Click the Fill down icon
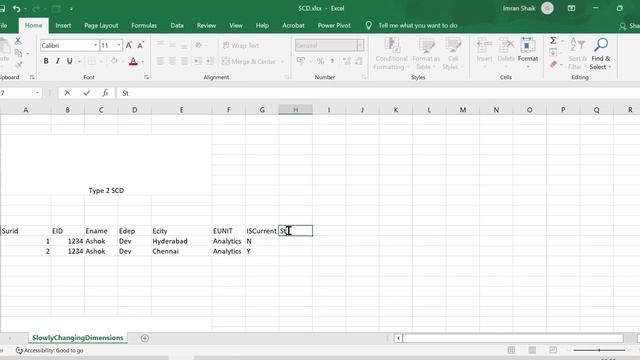This screenshot has width=640, height=360. 553,52
